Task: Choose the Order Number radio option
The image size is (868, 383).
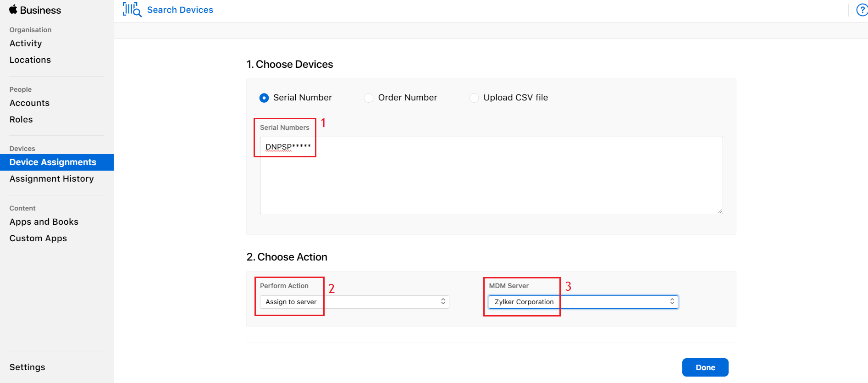Action: [x=369, y=98]
